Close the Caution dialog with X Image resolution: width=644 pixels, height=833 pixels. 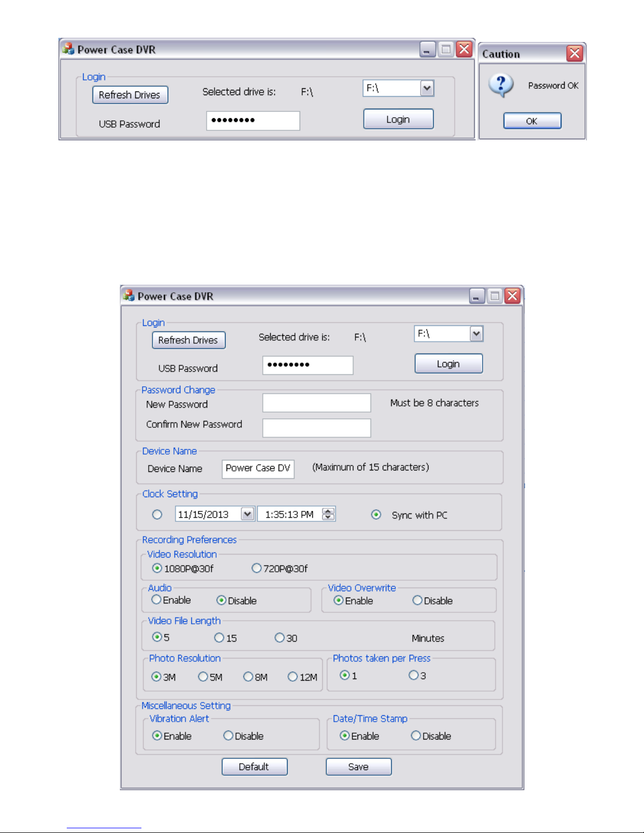[575, 53]
